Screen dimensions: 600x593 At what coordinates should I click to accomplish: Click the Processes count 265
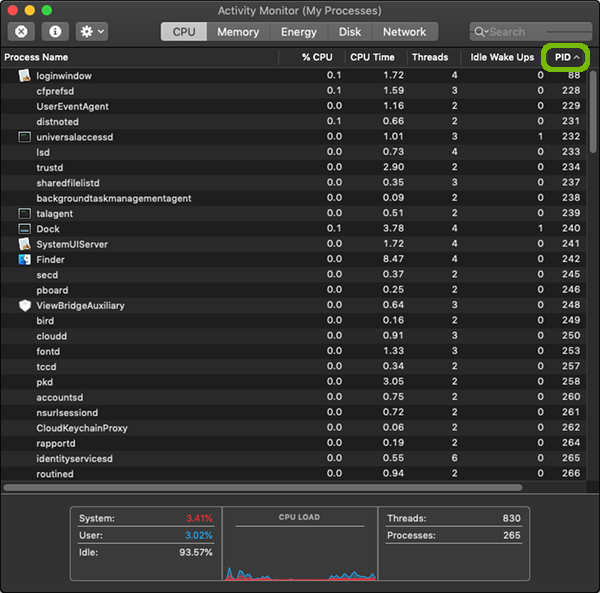click(x=512, y=535)
